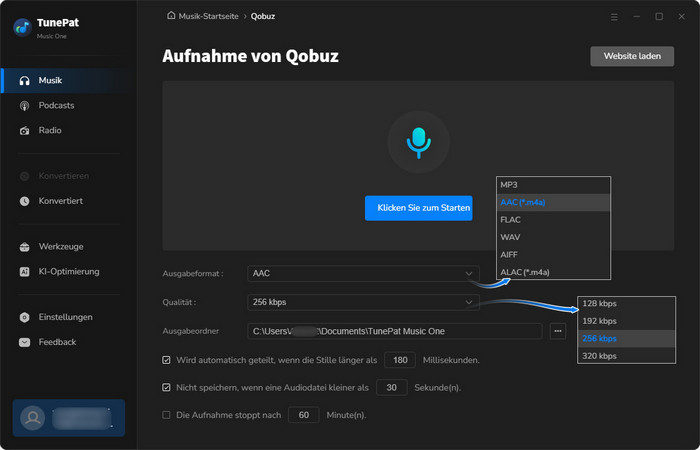Screen dimensions: 700x450
Task: Click the headphones icon beside Musik
Action: (25, 81)
